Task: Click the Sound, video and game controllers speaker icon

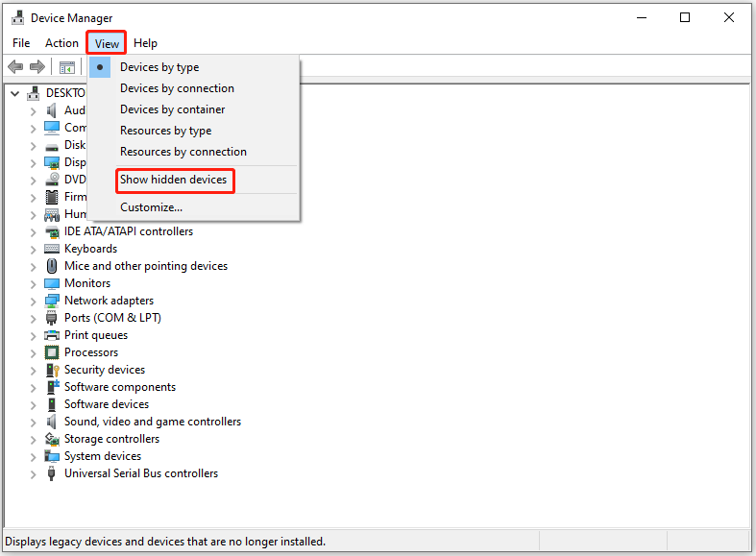Action: [51, 422]
